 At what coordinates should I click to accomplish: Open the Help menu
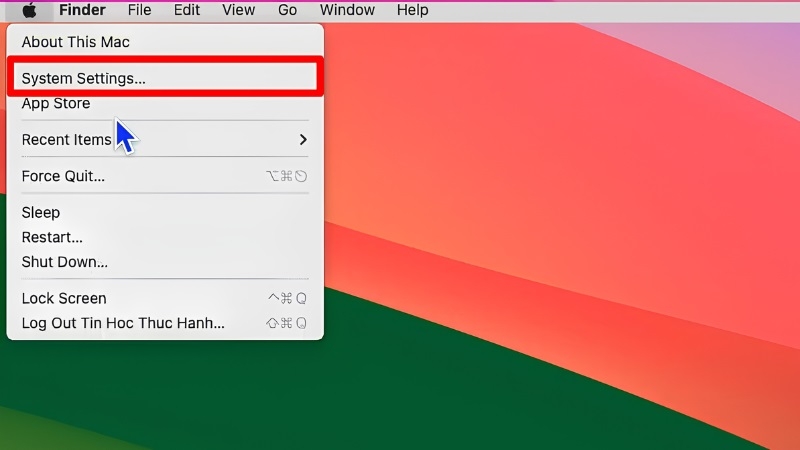tap(412, 10)
